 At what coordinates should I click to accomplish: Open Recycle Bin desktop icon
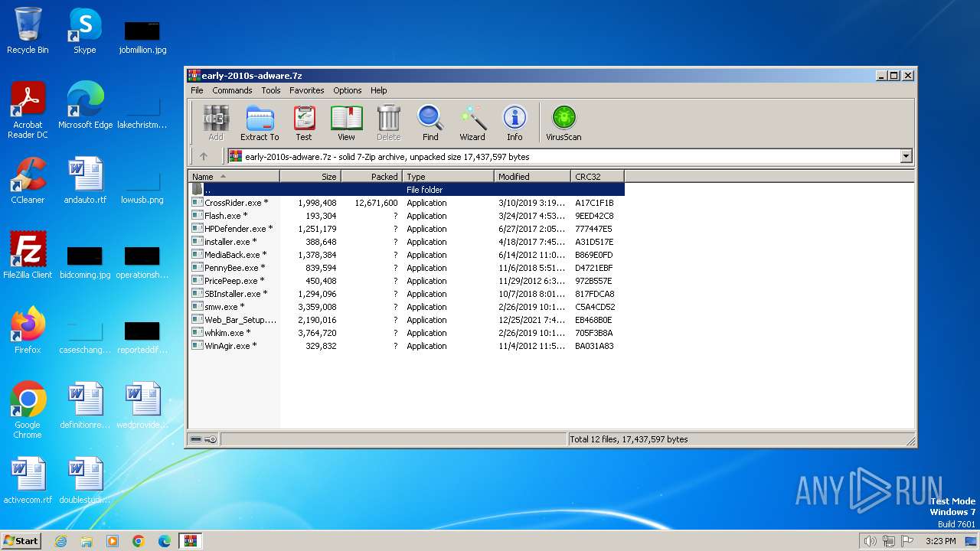[x=28, y=31]
